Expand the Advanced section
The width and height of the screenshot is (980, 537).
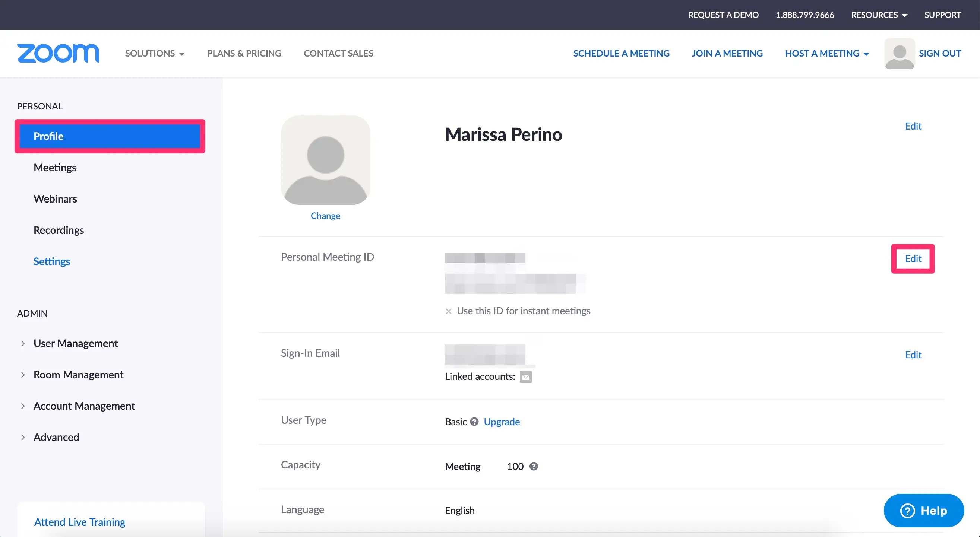(56, 437)
